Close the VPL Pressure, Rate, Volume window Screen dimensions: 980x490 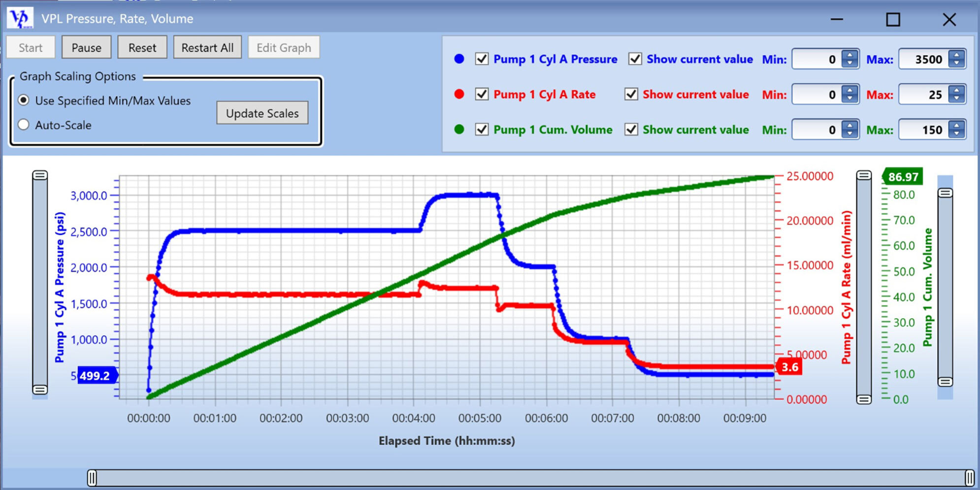[x=949, y=19]
